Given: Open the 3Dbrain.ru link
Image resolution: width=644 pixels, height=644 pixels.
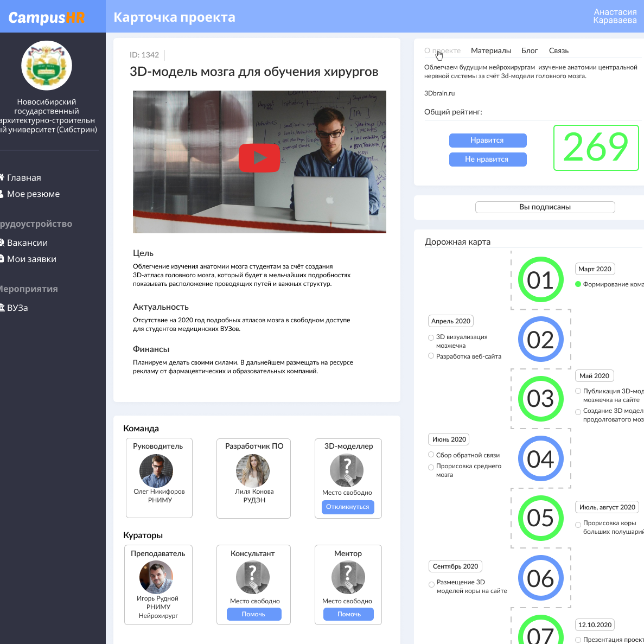Looking at the screenshot, I should tap(439, 93).
